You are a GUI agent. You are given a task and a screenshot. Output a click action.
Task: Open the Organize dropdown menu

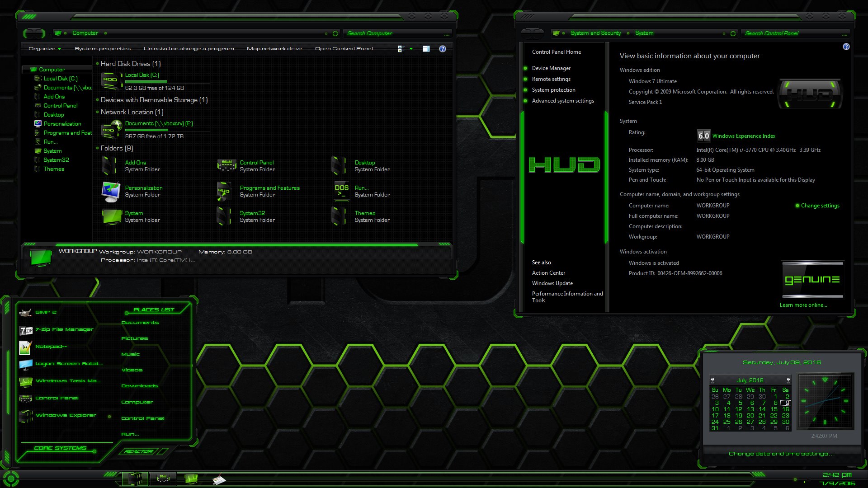(x=45, y=49)
